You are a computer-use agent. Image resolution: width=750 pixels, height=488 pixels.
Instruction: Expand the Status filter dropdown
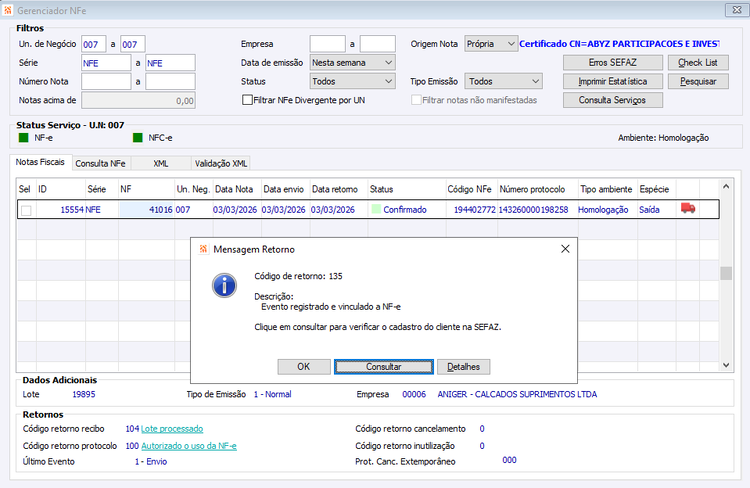click(x=353, y=81)
